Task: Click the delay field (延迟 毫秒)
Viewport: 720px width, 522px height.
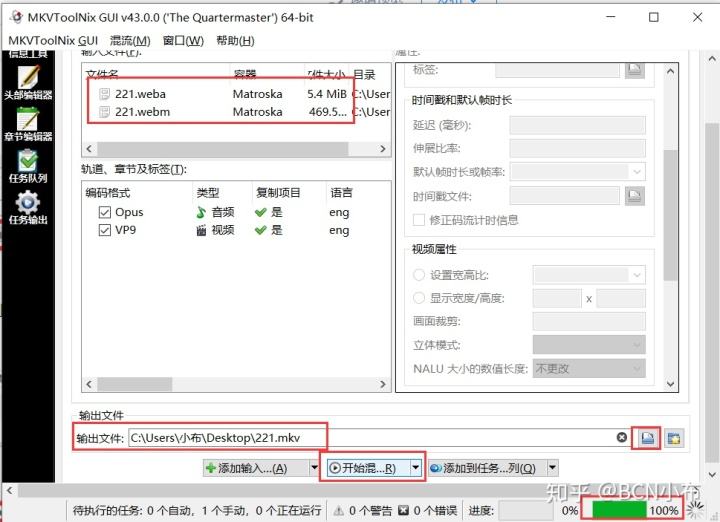Action: pyautogui.click(x=578, y=125)
